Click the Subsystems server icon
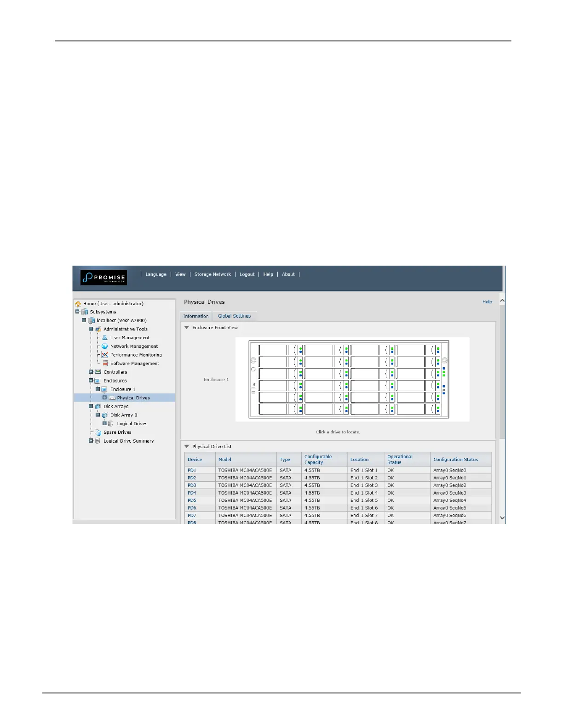 [85, 312]
